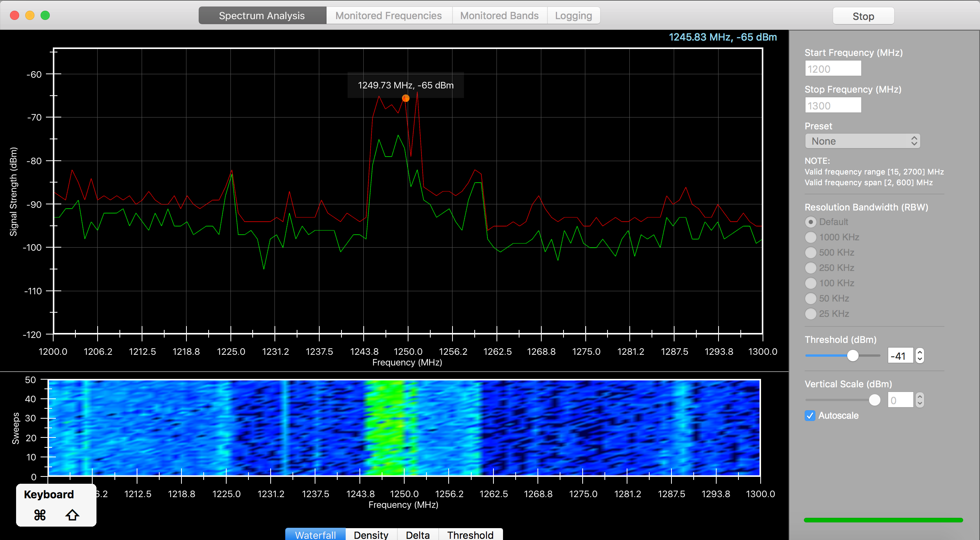Click the Resolution Bandwidth (RBW) label

866,207
